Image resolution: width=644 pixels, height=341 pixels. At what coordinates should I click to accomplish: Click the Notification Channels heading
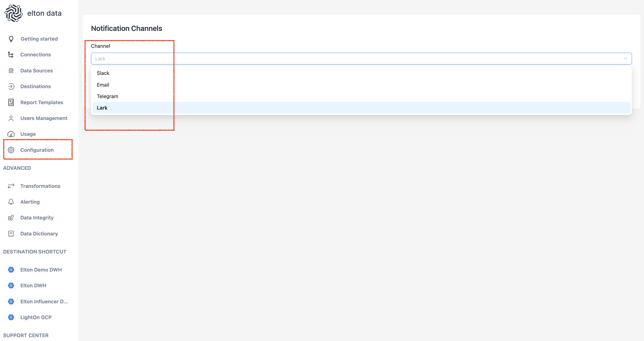[x=126, y=28]
